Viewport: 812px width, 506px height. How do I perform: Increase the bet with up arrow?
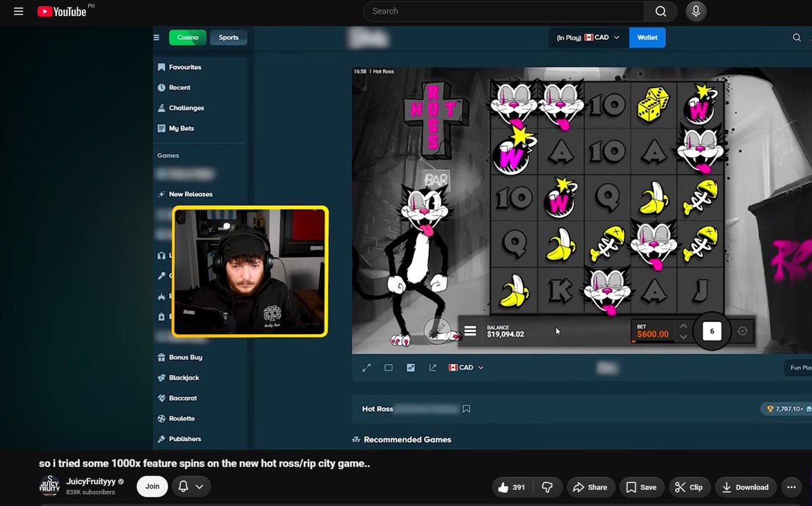tap(683, 327)
